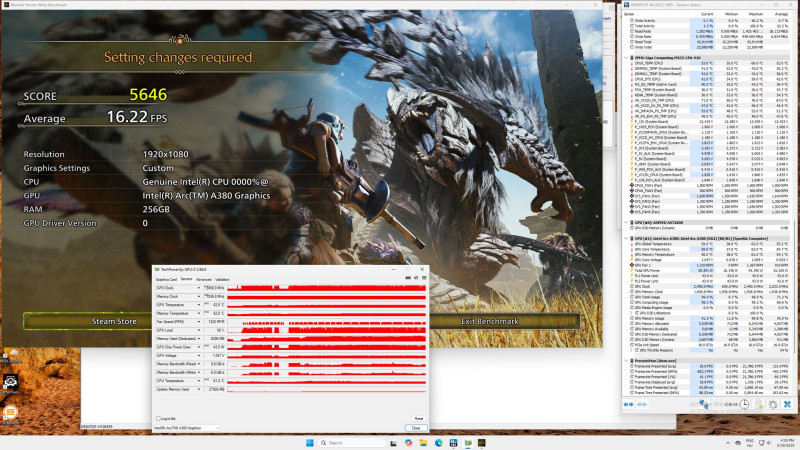Click the HWiNFO network computers icon

(x=705, y=404)
